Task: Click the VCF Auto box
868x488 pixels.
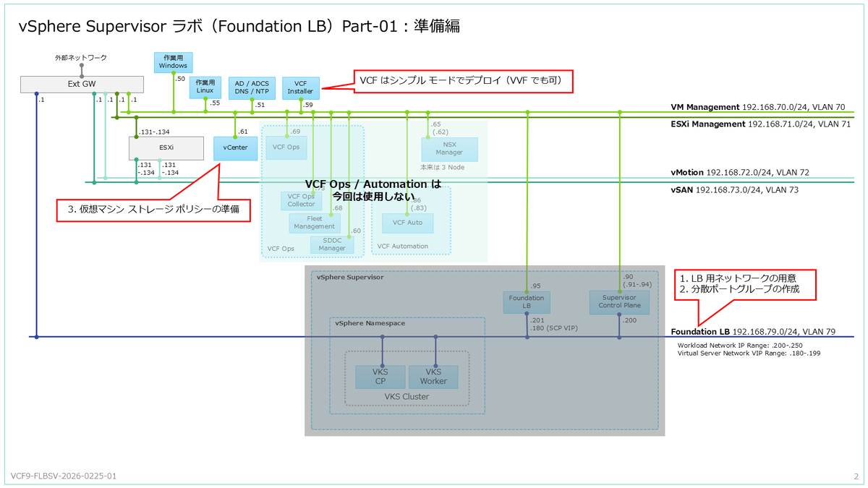Action: pyautogui.click(x=407, y=223)
